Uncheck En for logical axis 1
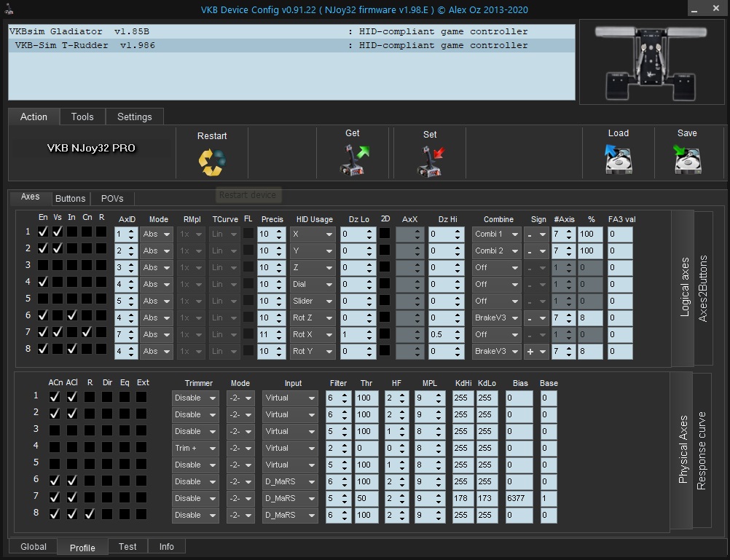 point(43,232)
